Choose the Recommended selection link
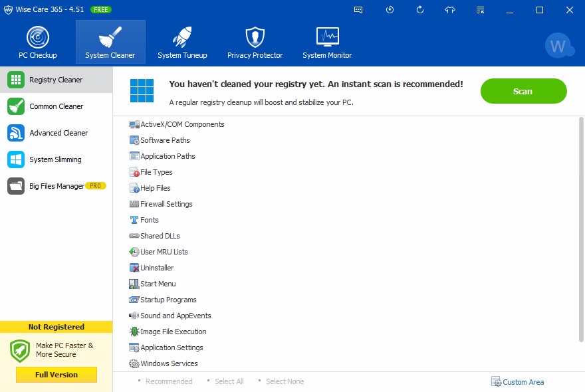Viewport: 585px width, 392px height. click(x=169, y=381)
